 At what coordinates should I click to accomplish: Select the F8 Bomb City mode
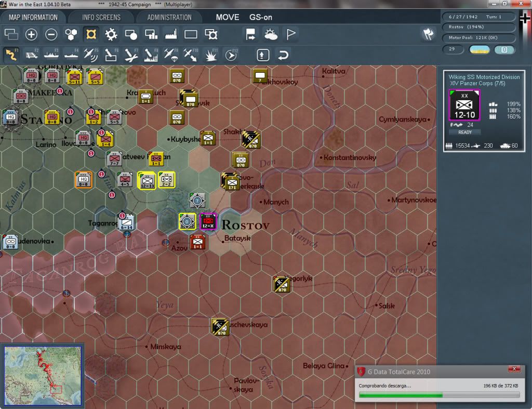click(x=151, y=55)
